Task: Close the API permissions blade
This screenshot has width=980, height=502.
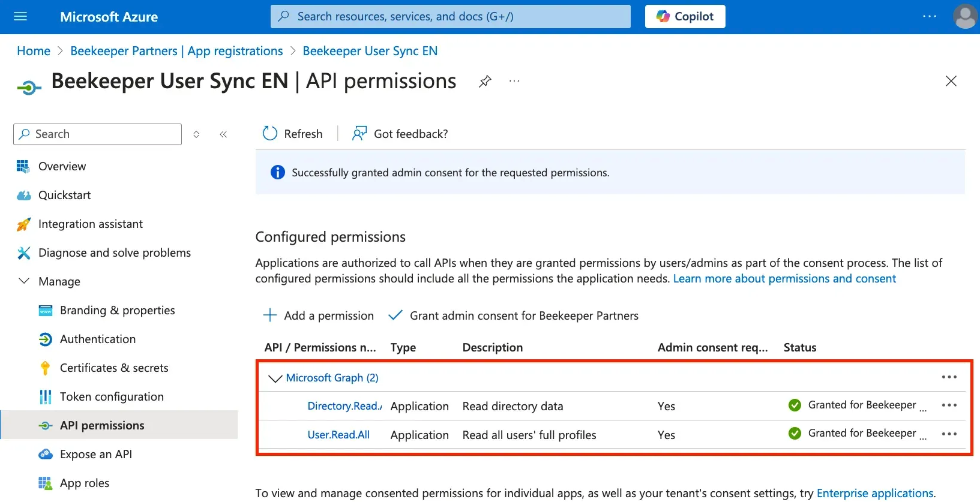Action: coord(951,81)
